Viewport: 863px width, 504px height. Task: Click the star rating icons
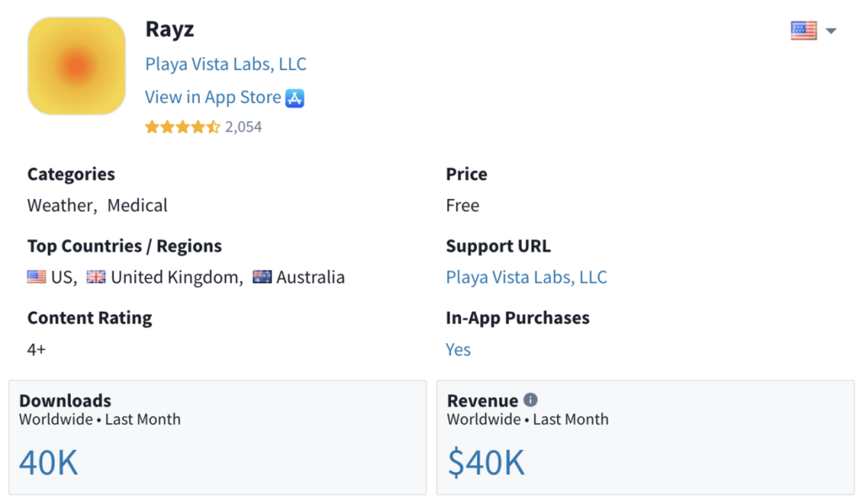[x=182, y=127]
